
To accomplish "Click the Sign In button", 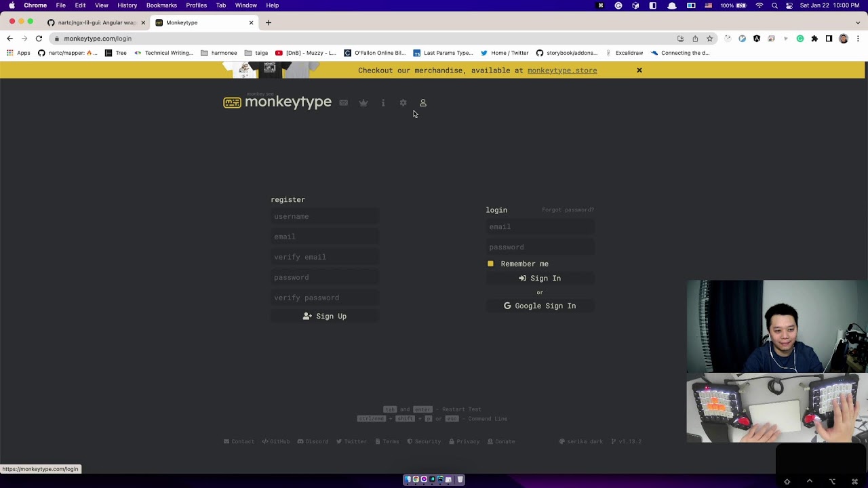I will [540, 279].
